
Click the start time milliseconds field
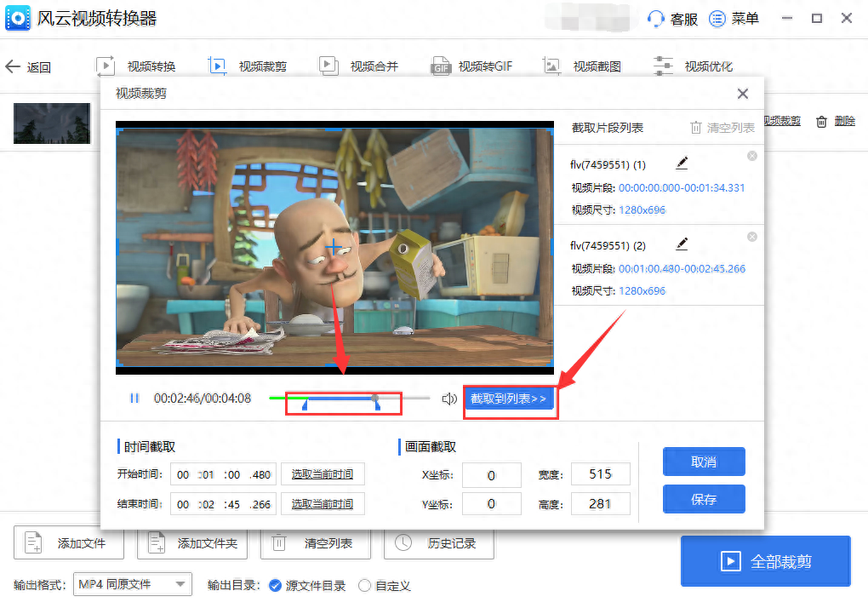click(260, 474)
